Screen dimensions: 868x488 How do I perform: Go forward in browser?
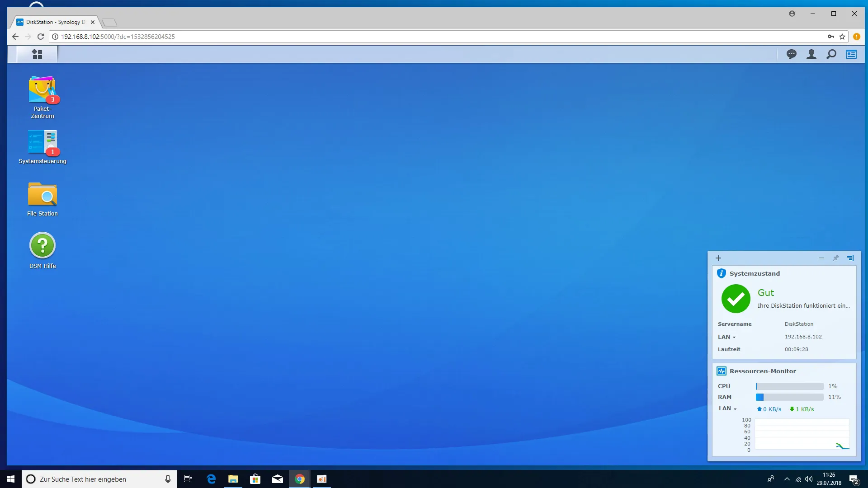click(x=28, y=37)
